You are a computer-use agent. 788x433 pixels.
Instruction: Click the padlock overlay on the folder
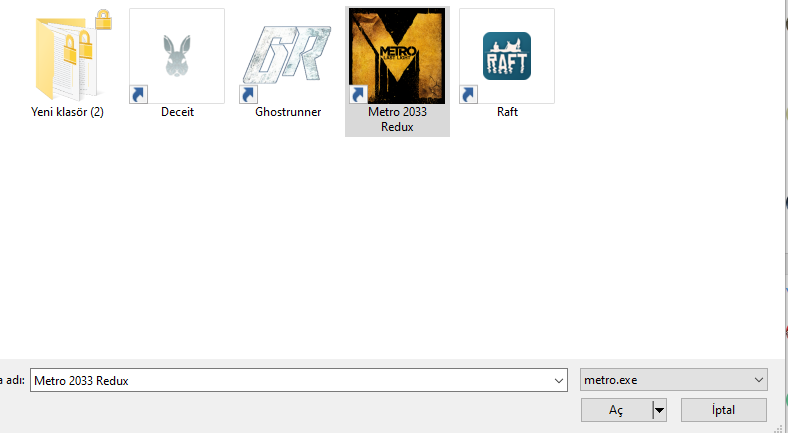point(104,20)
